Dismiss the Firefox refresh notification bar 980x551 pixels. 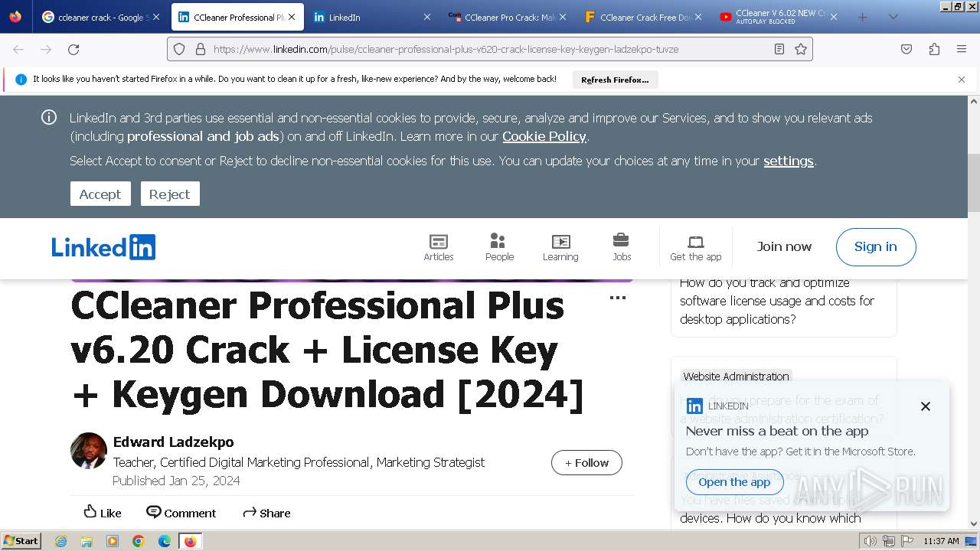tap(962, 80)
